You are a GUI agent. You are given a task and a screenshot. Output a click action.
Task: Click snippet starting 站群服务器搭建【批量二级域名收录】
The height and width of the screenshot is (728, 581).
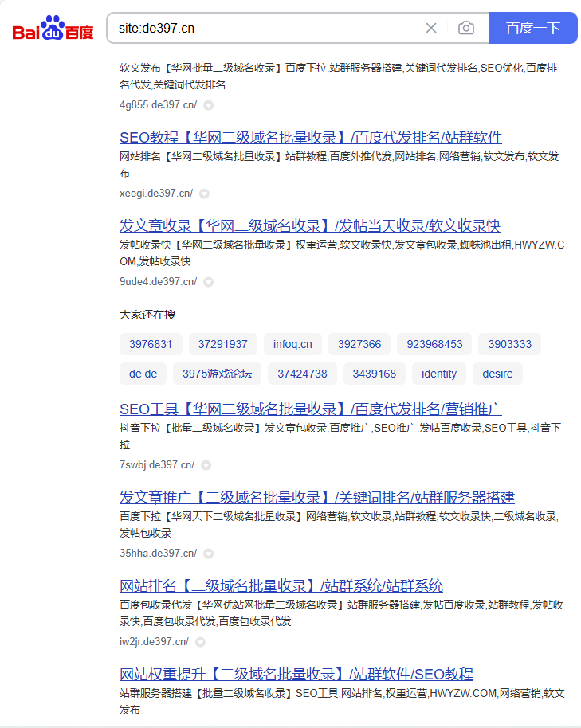pyautogui.click(x=342, y=701)
